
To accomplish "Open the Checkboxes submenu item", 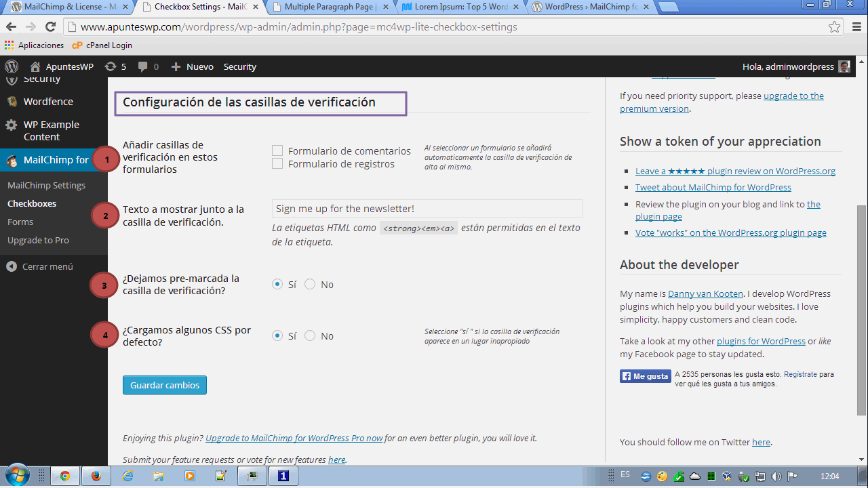I will [x=32, y=203].
